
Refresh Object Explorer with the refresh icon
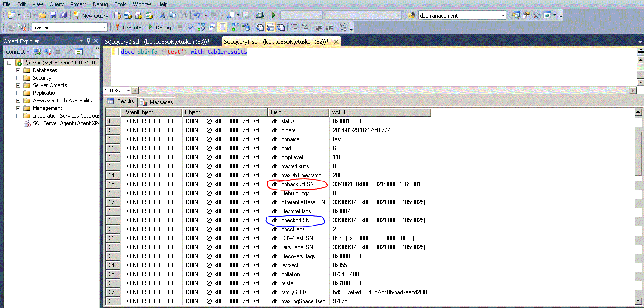pos(78,52)
